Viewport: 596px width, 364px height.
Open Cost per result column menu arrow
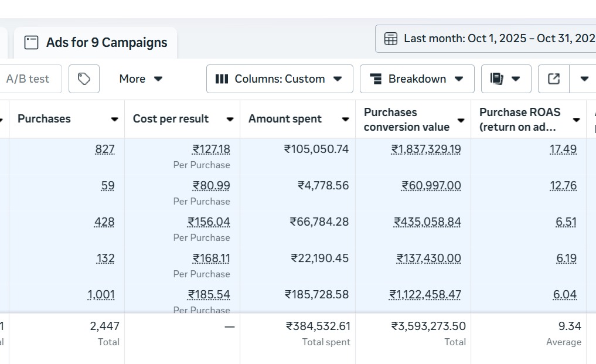(x=230, y=119)
